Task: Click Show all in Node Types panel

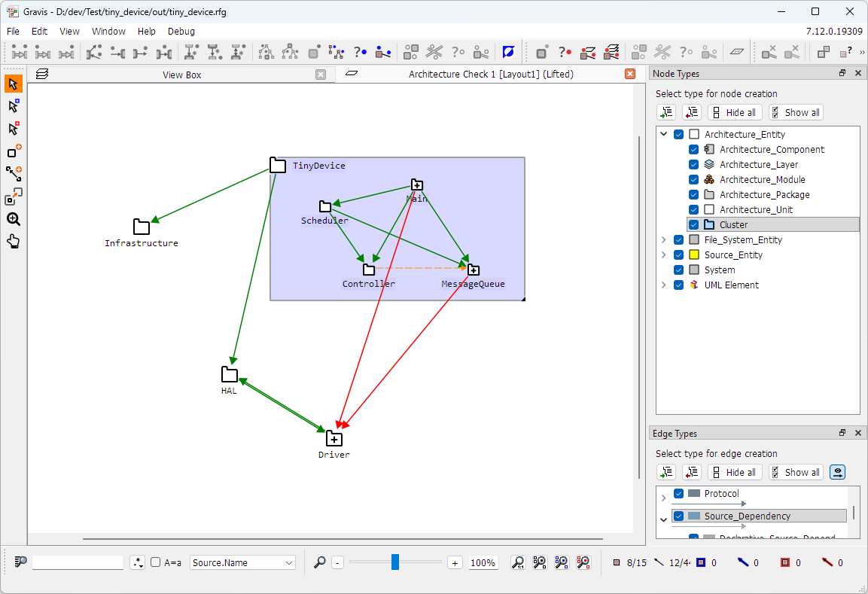Action: (x=796, y=112)
